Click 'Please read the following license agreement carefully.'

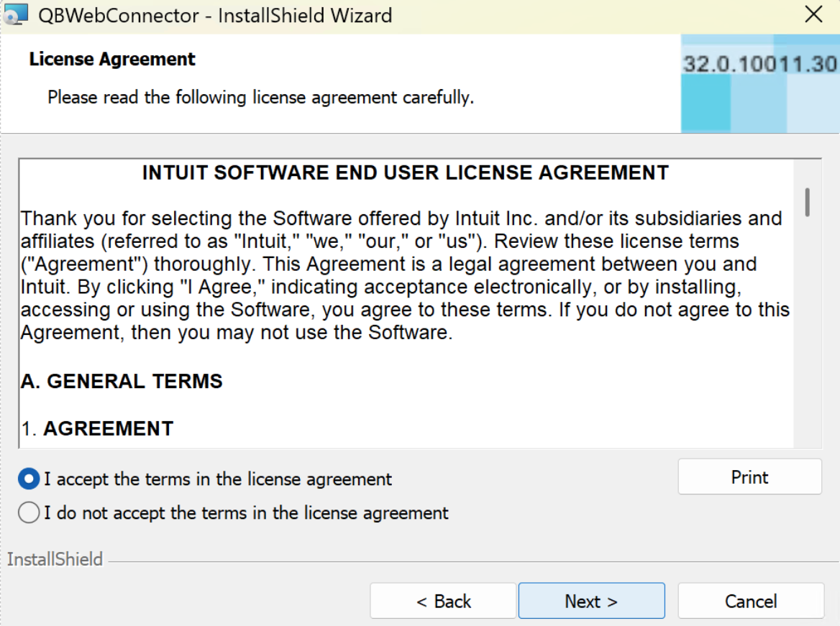(x=261, y=98)
